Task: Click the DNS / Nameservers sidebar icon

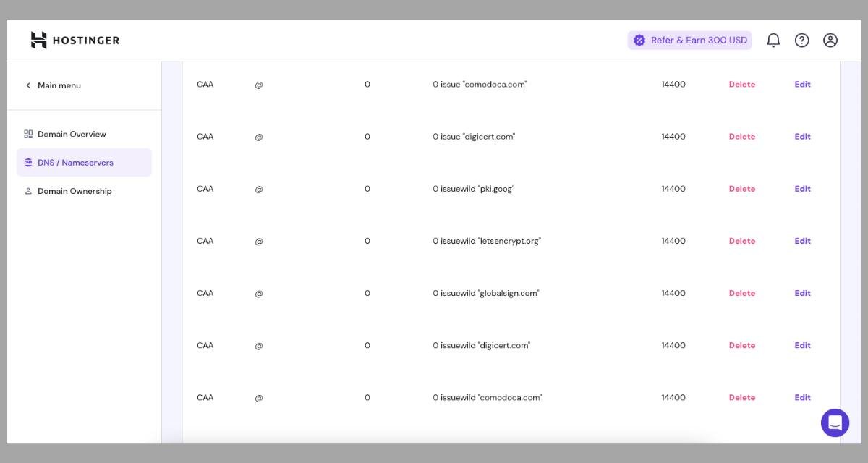Action: tap(28, 163)
